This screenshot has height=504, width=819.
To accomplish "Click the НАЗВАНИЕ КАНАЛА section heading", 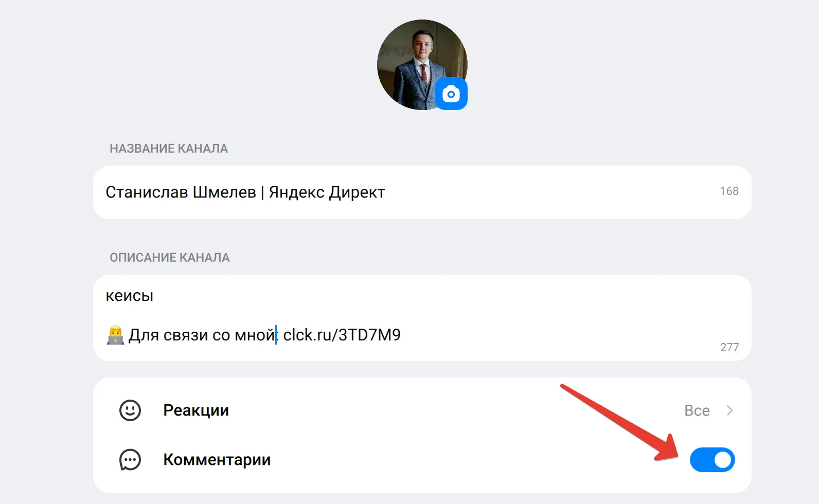I will click(169, 149).
